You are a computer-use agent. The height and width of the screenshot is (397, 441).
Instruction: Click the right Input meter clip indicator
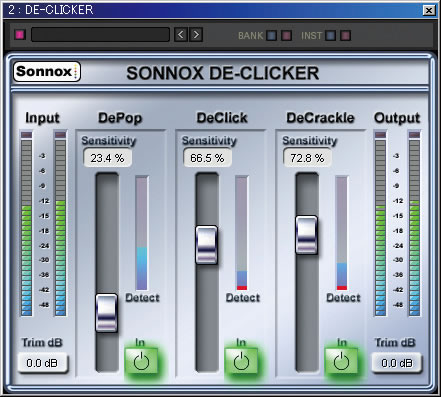point(60,135)
